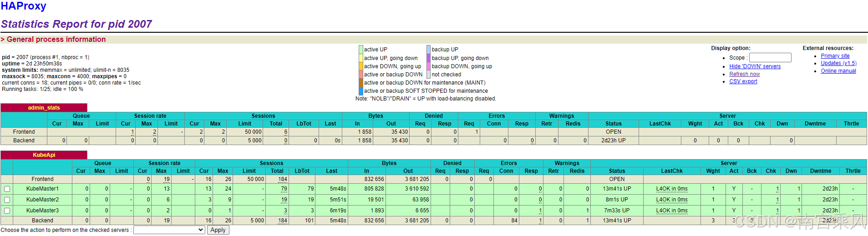
Task: Click KubeMaster3 last session time 6m19s
Action: (338, 211)
